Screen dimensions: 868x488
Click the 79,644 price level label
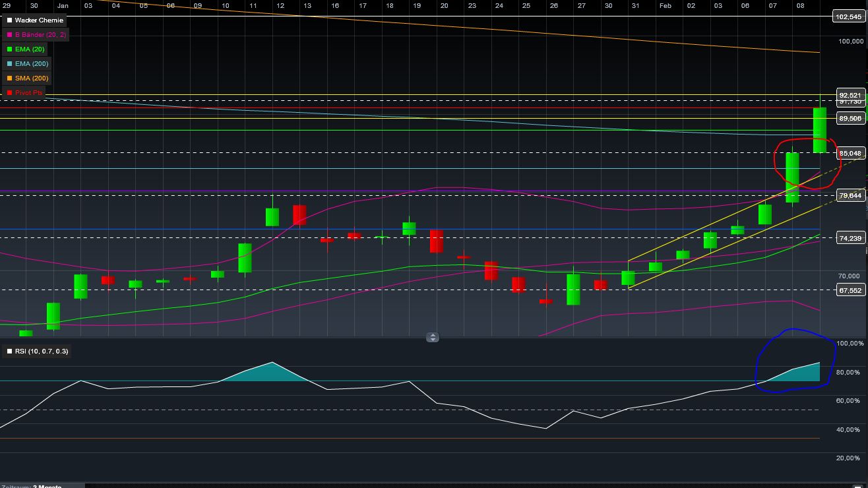(849, 195)
